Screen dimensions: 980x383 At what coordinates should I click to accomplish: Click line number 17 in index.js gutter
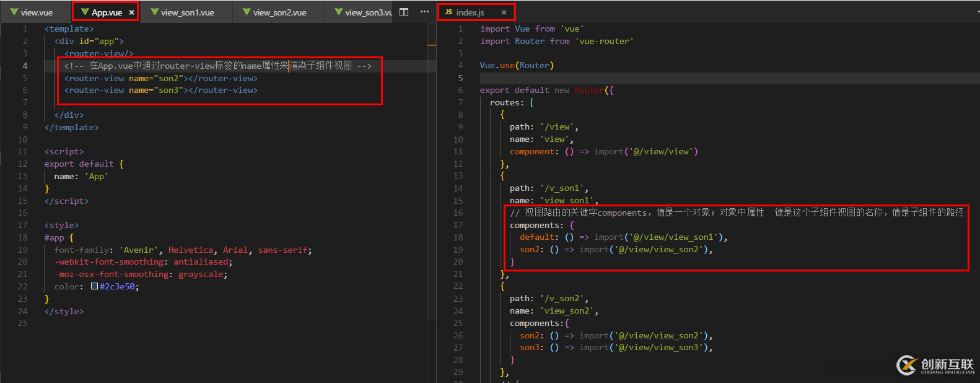tap(458, 225)
